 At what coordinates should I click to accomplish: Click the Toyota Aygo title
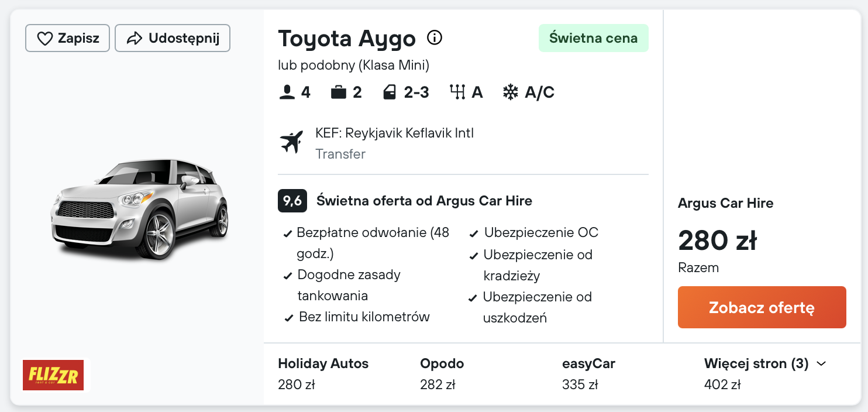346,39
